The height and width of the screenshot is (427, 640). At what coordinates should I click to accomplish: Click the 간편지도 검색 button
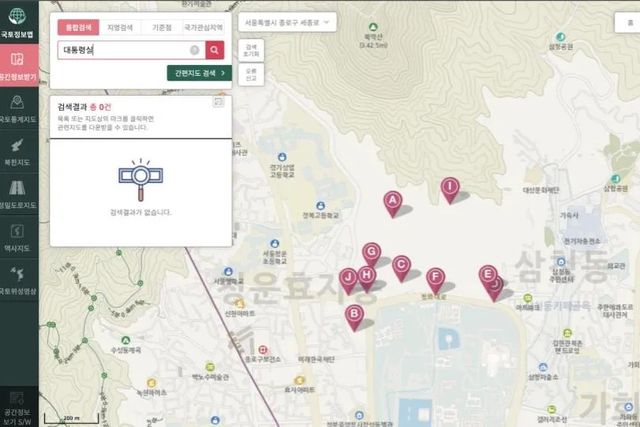click(x=199, y=73)
